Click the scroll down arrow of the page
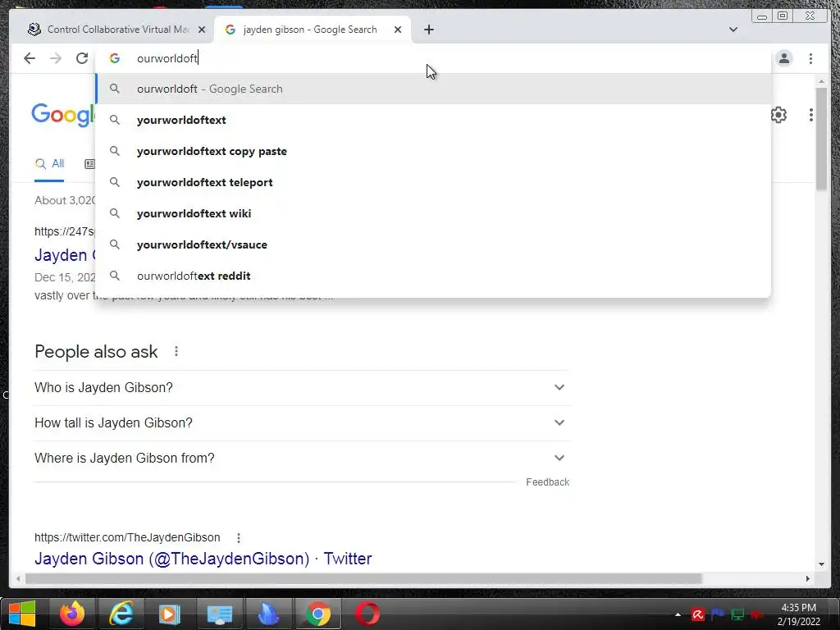The height and width of the screenshot is (630, 840). 821,564
